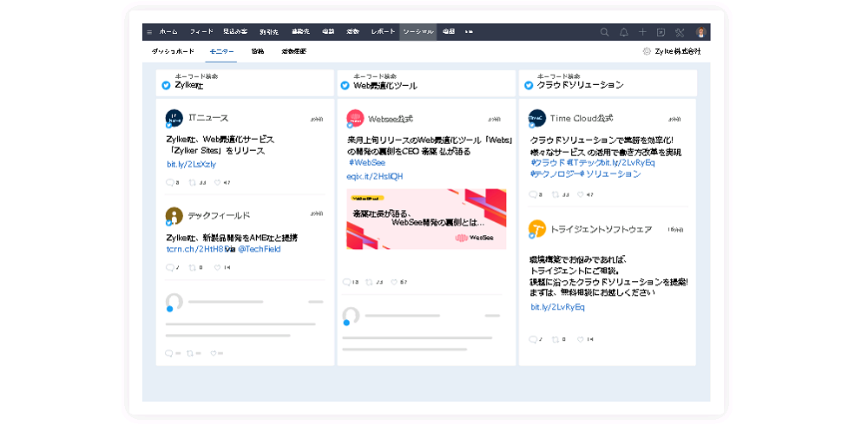Select the ソーシャル module tab
Viewport: 868px width, 425px height.
(418, 32)
